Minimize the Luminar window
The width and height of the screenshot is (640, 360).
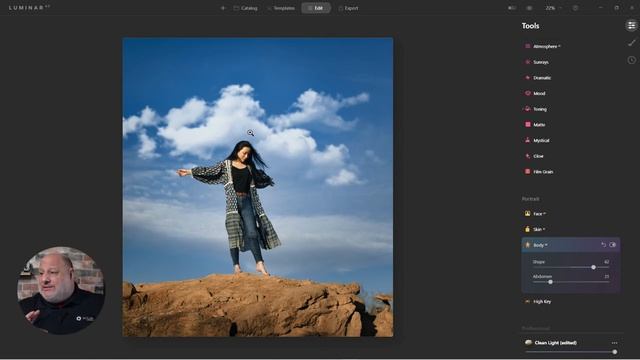click(x=600, y=8)
